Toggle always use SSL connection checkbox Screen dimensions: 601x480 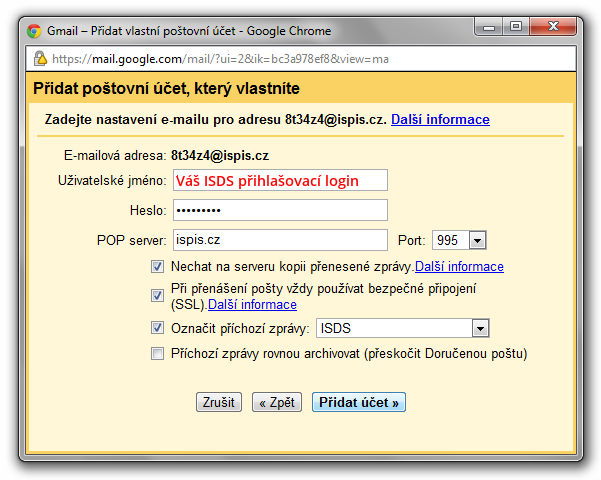157,296
